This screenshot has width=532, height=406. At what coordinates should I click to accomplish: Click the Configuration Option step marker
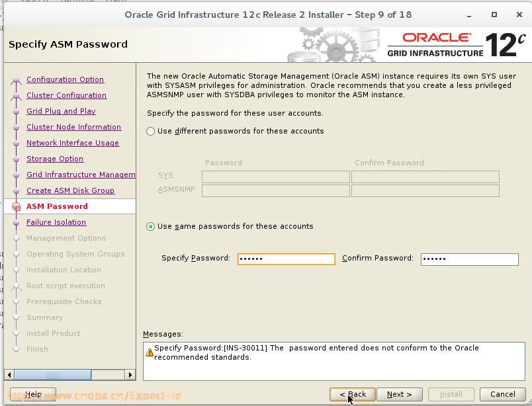(x=16, y=80)
